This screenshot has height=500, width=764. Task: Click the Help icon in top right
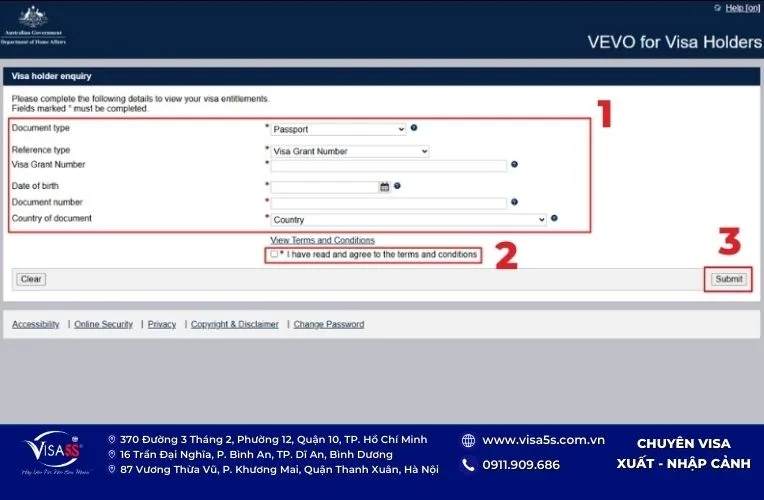[x=717, y=8]
